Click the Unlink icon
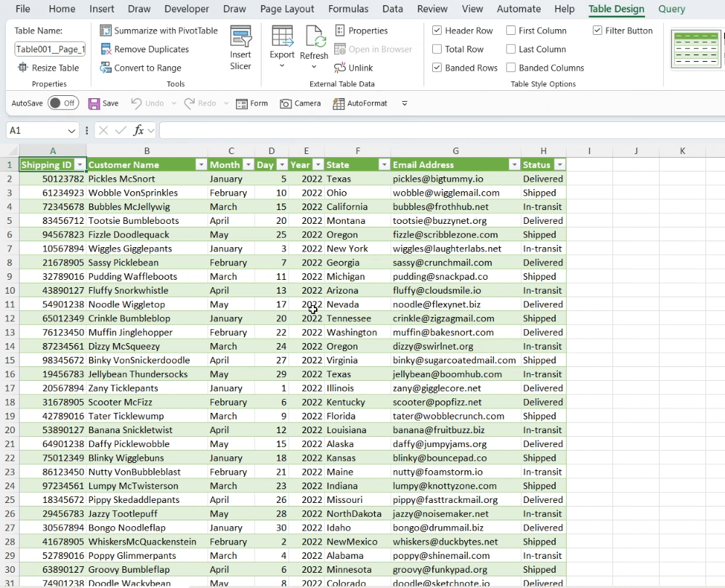Viewport: 725px width, 588px height. click(x=339, y=68)
